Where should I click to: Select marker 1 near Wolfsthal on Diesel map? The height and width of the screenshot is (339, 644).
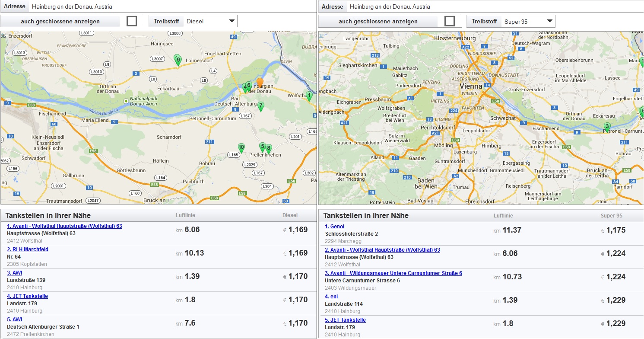tap(309, 96)
